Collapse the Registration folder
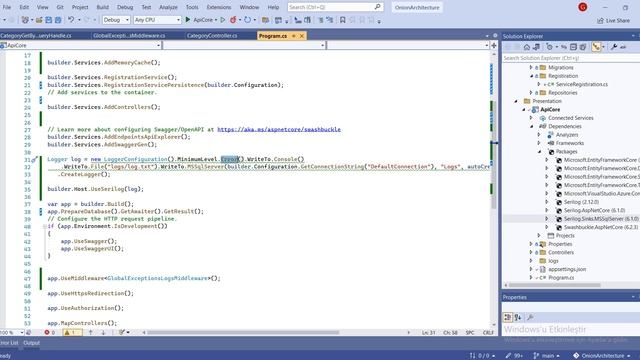The width and height of the screenshot is (640, 360). [x=531, y=76]
